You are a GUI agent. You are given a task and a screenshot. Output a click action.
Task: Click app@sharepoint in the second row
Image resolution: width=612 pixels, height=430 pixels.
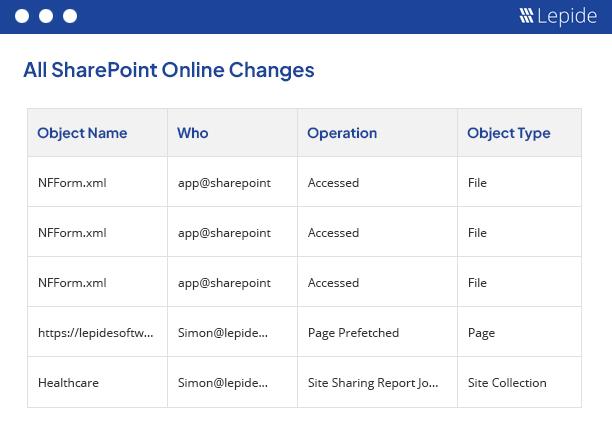tap(224, 233)
